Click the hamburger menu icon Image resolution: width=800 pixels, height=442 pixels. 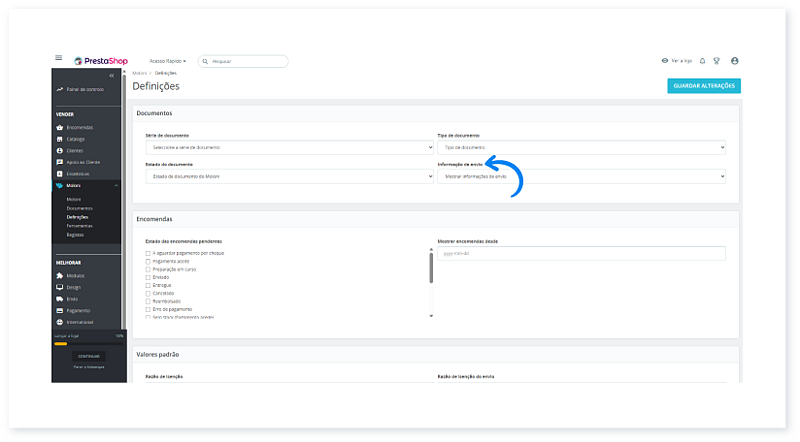coord(59,60)
